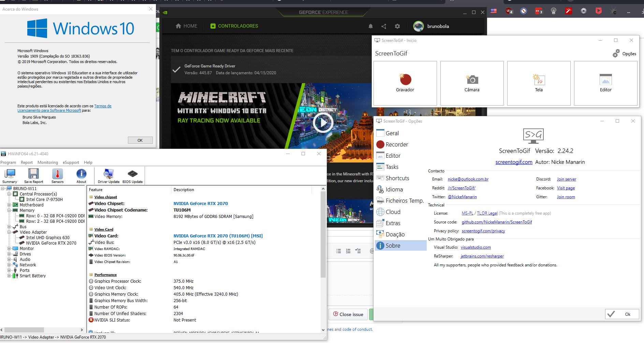644x343 pixels.
Task: Open Program menu in HWiNFO
Action: pos(8,162)
